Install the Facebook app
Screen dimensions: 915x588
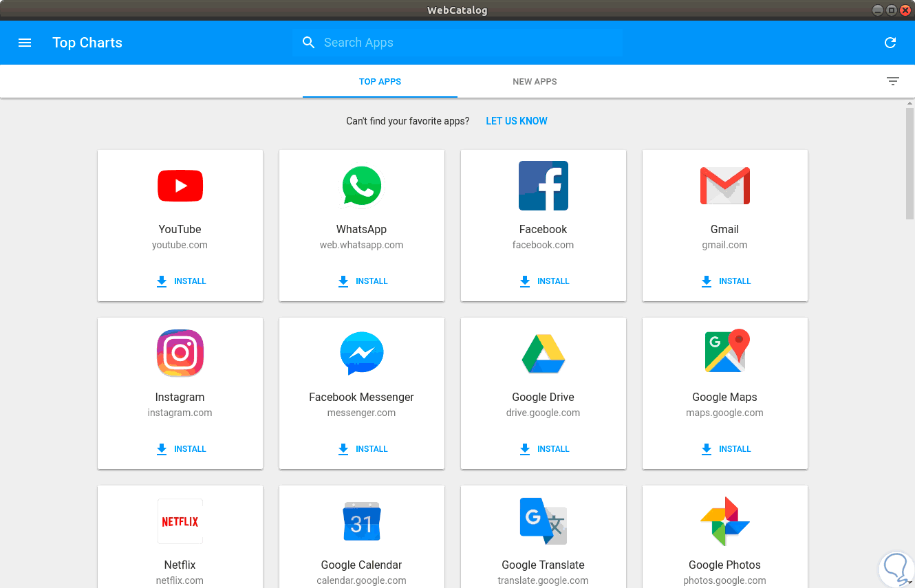[543, 281]
